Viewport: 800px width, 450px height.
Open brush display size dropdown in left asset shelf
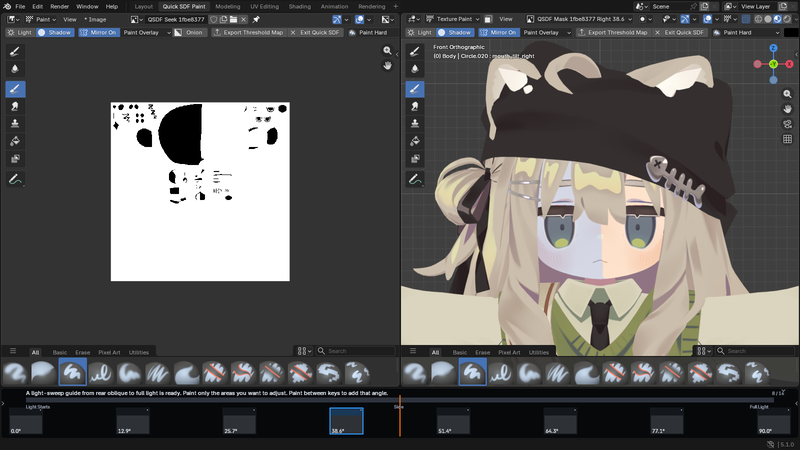click(305, 351)
